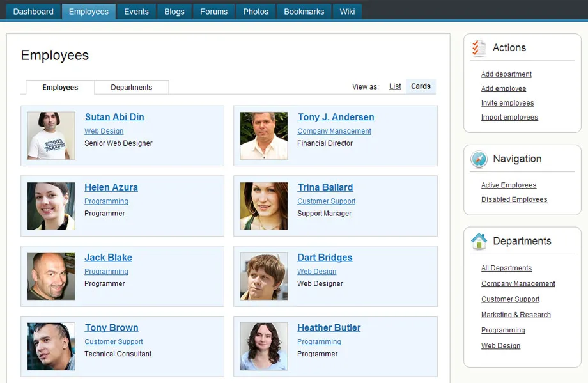Click Jack Blake's photo thumbnail
Image resolution: width=588 pixels, height=383 pixels.
tap(51, 276)
